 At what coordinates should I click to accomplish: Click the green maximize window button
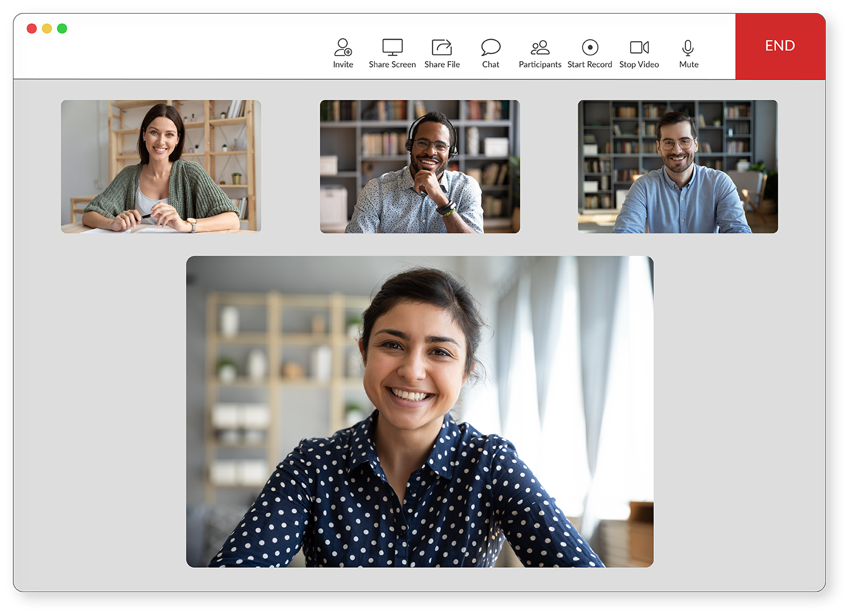coord(62,28)
